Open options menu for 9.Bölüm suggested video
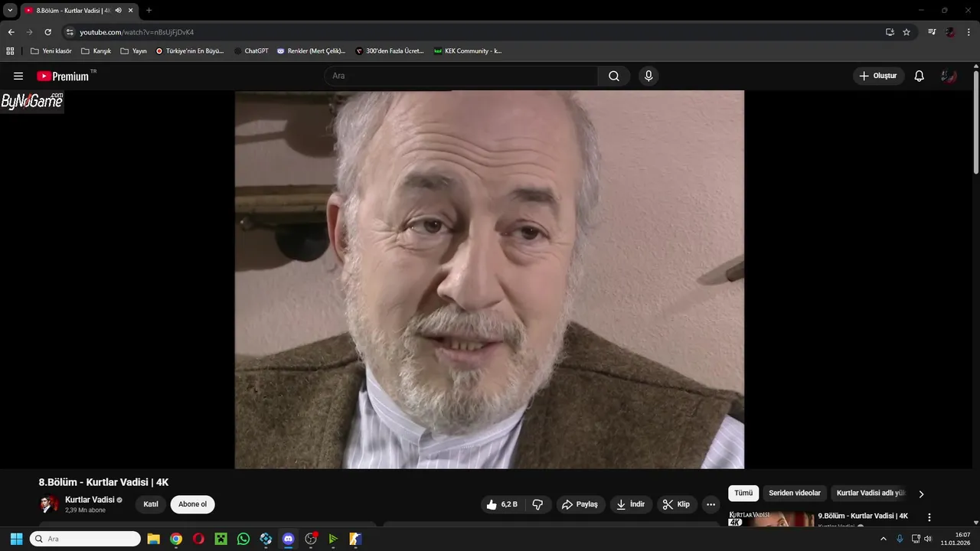The height and width of the screenshot is (551, 980). click(x=929, y=517)
